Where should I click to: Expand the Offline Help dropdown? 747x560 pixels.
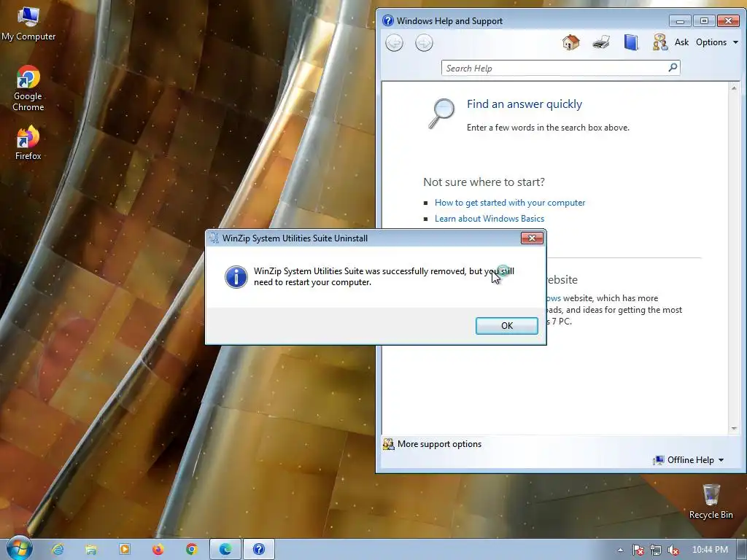(x=689, y=460)
